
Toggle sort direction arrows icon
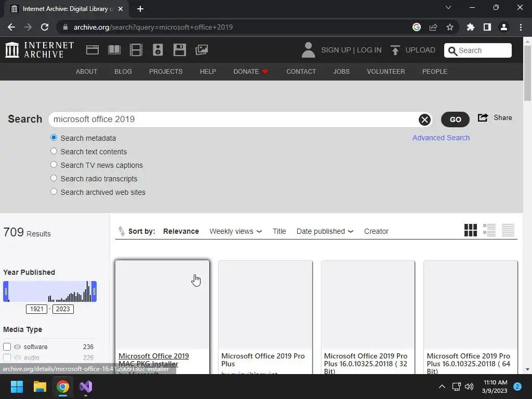121,231
